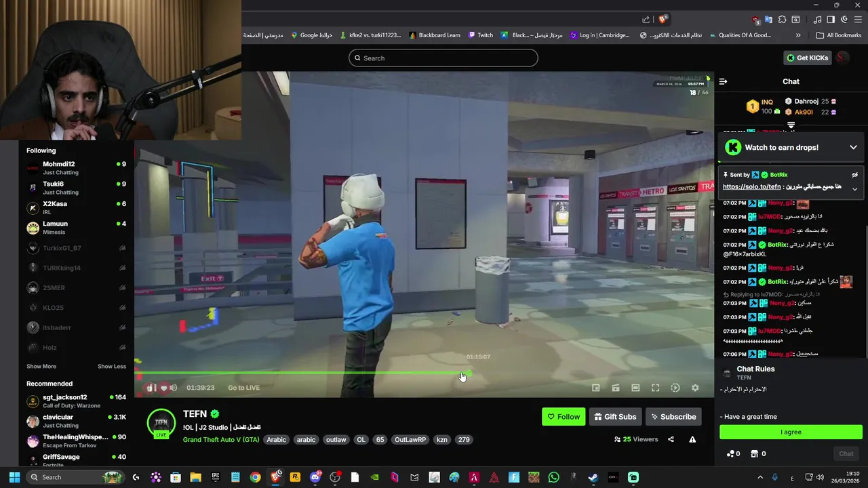Switch the player to theater mode
Image resolution: width=868 pixels, height=488 pixels.
(635, 388)
